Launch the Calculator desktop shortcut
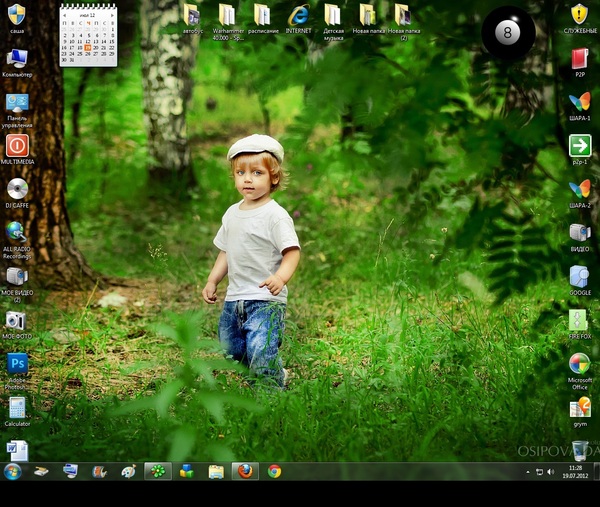 tap(17, 408)
